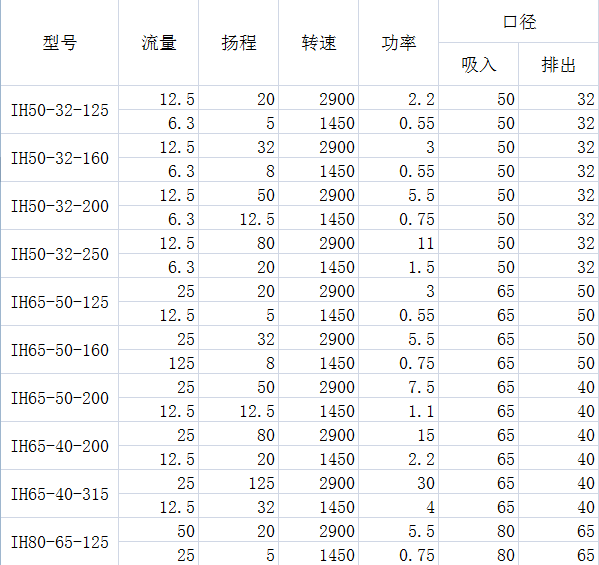Viewport: 599px width, 565px height.
Task: Click the IH50-32-125 model cell
Action: tap(60, 110)
